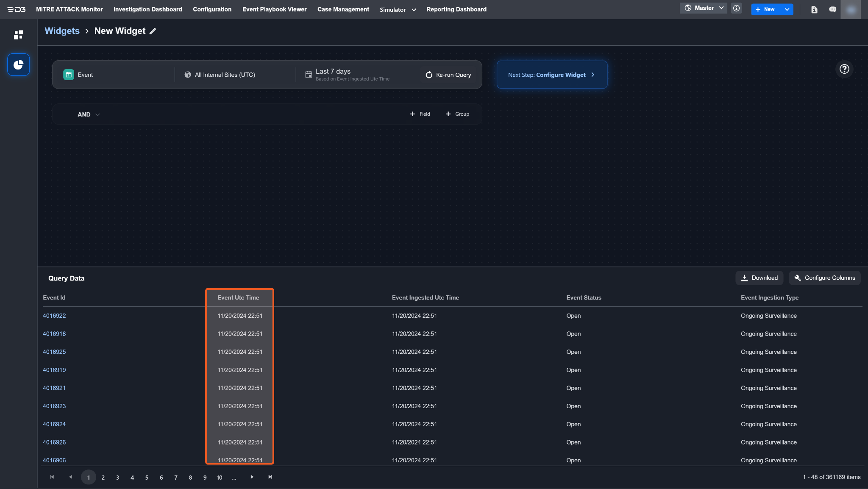Image resolution: width=868 pixels, height=489 pixels.
Task: Click Next Step: Configure Widget button
Action: pyautogui.click(x=551, y=75)
